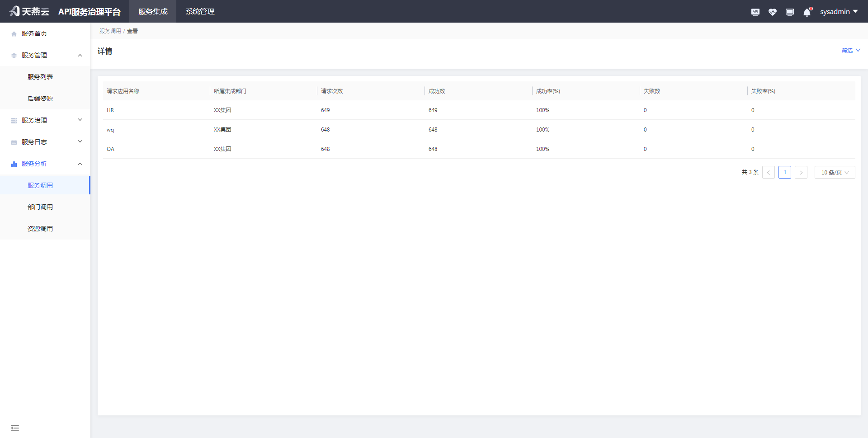Click the 服务分析 bar chart icon
This screenshot has height=438, width=868.
[x=14, y=164]
